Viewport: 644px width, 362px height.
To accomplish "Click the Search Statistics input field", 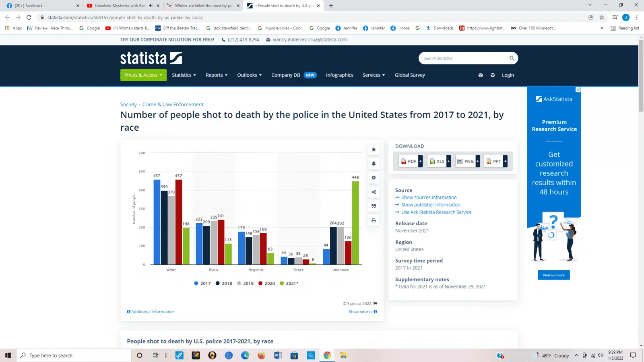I will [x=463, y=58].
